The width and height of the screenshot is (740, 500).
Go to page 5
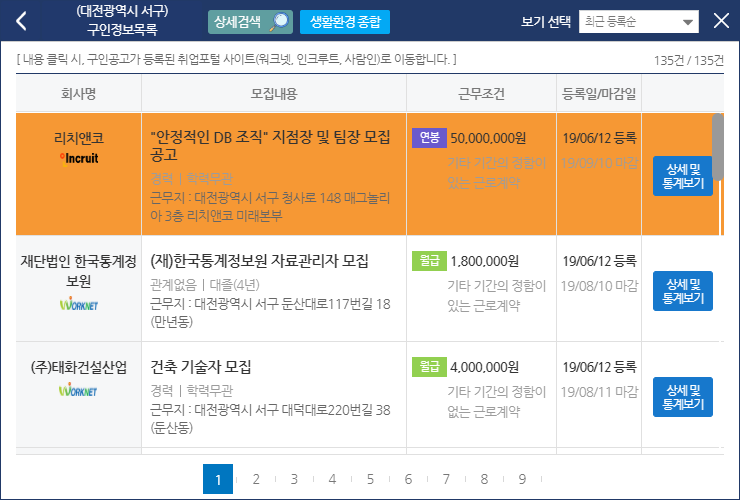click(370, 479)
